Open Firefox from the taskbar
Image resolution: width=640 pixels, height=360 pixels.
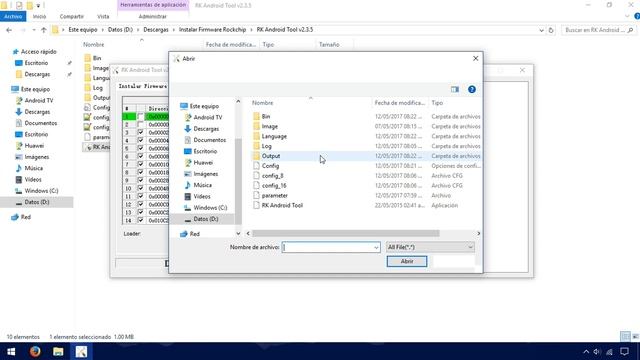point(35,351)
